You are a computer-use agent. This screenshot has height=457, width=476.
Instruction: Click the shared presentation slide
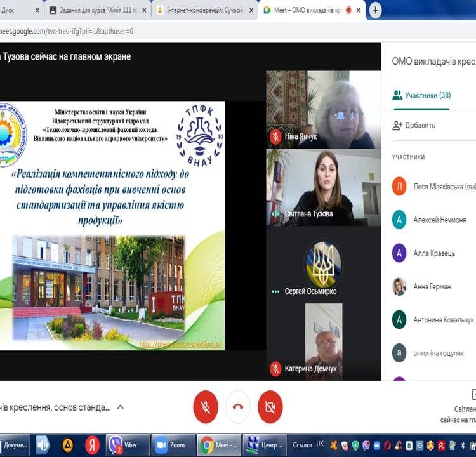(x=112, y=225)
